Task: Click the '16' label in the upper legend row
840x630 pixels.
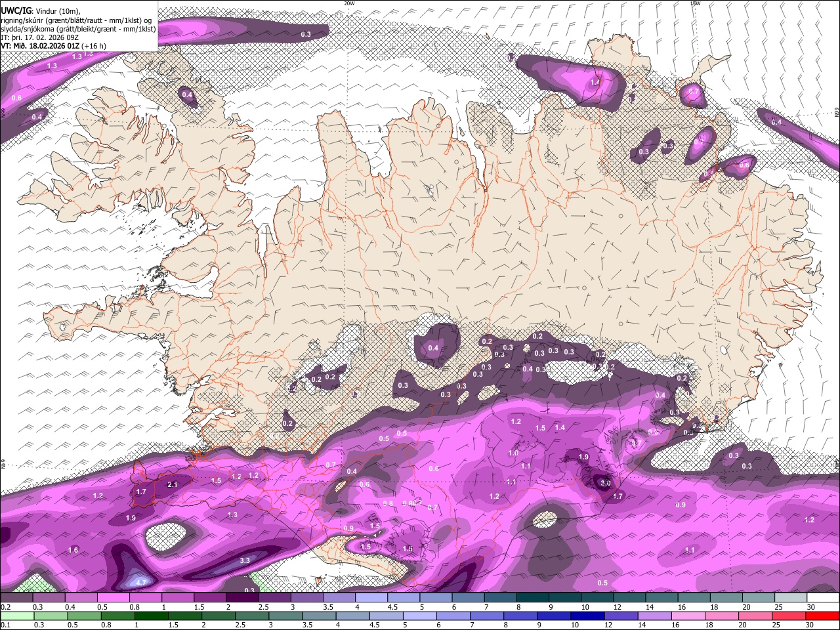Action: (x=682, y=607)
